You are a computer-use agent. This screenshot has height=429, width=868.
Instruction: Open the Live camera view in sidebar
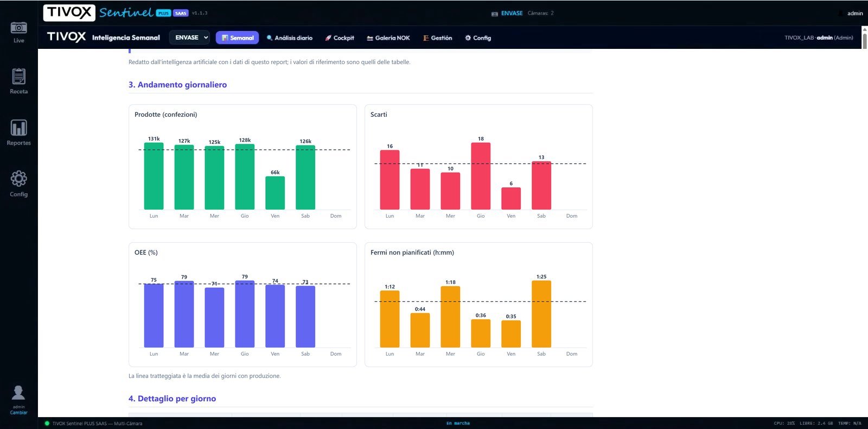[18, 31]
